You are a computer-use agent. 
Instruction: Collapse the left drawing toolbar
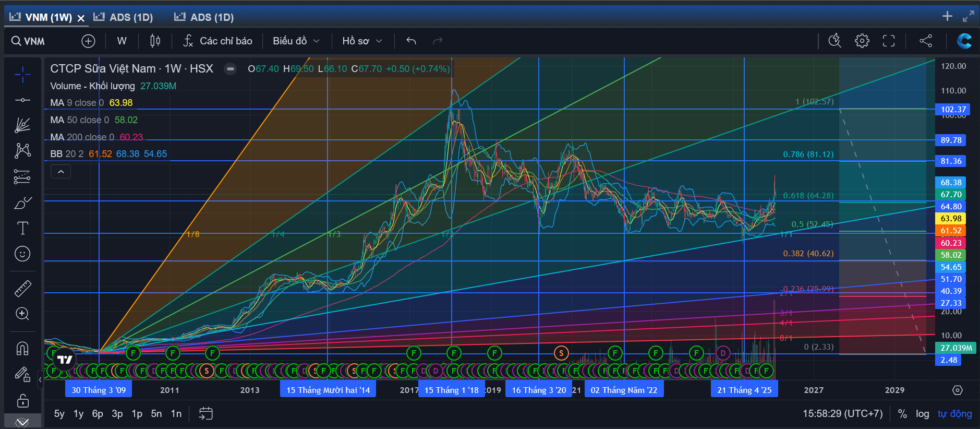(x=40, y=379)
